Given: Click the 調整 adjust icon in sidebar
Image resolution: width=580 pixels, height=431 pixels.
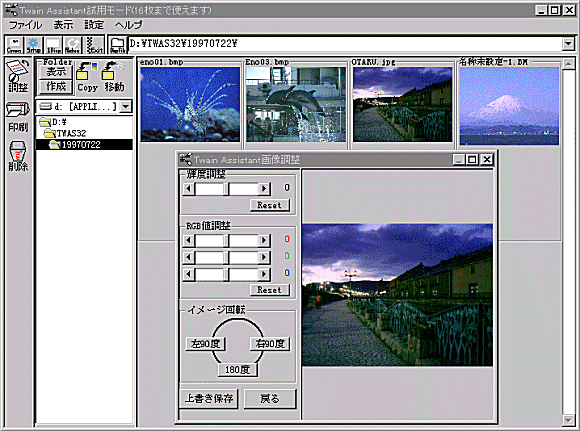Looking at the screenshot, I should point(18,76).
